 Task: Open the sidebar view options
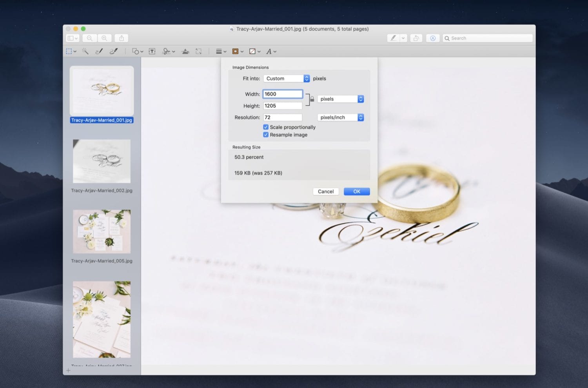(x=72, y=38)
